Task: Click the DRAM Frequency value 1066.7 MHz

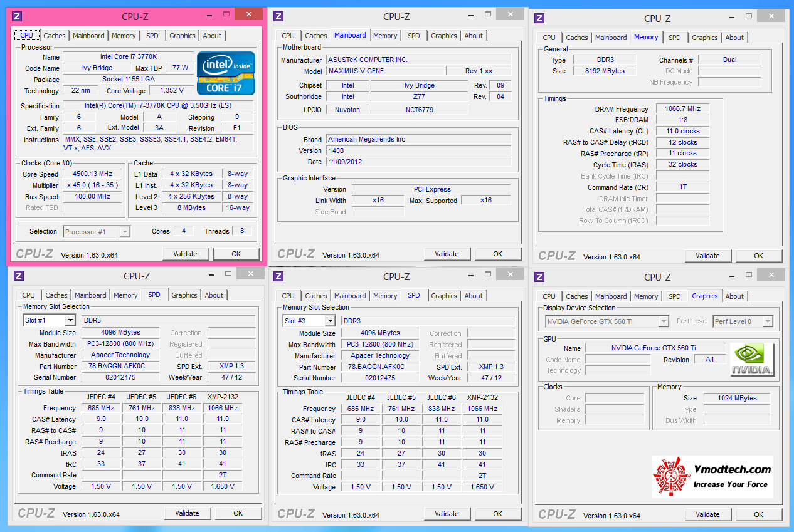Action: 682,109
